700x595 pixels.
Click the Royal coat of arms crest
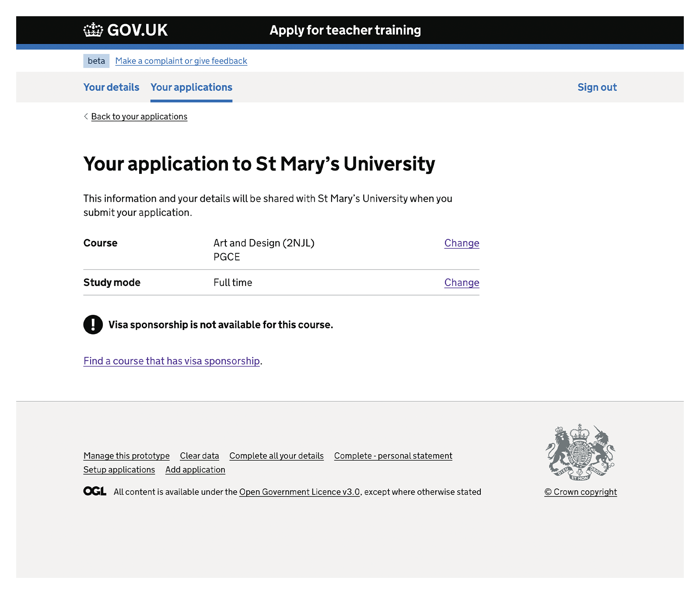(580, 452)
